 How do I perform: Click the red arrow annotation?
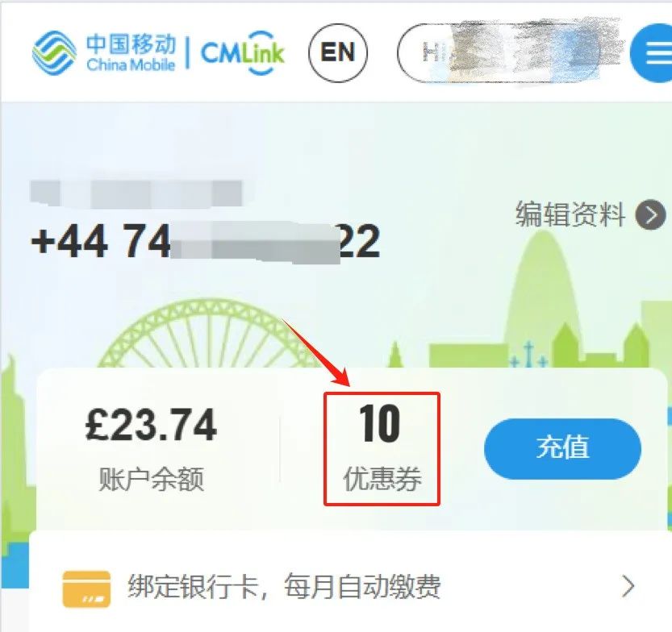click(316, 353)
